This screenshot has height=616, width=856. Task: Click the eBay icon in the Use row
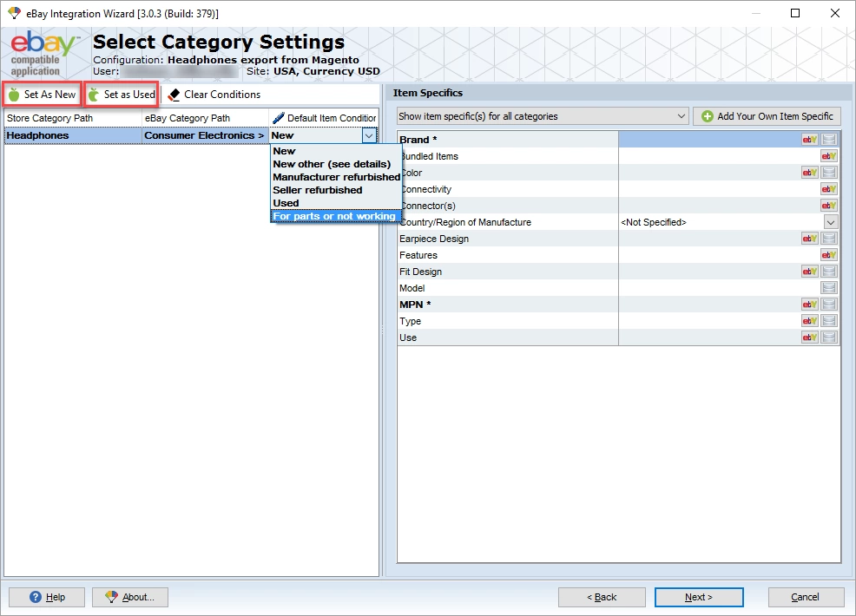coord(810,337)
